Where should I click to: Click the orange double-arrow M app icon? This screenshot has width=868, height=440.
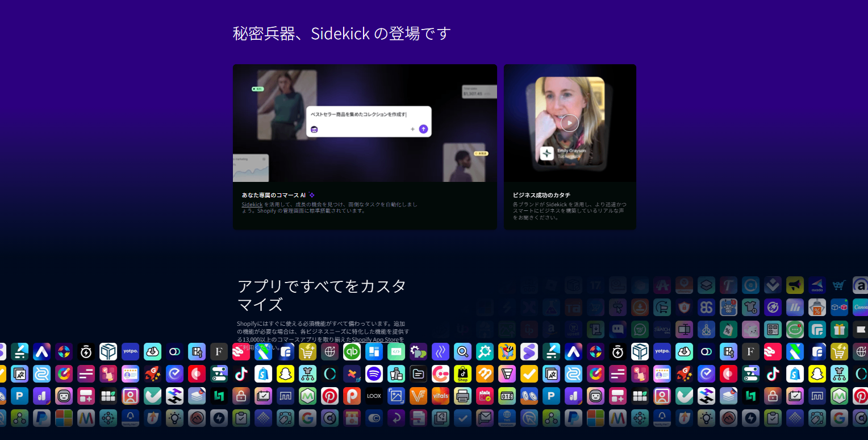(485, 373)
